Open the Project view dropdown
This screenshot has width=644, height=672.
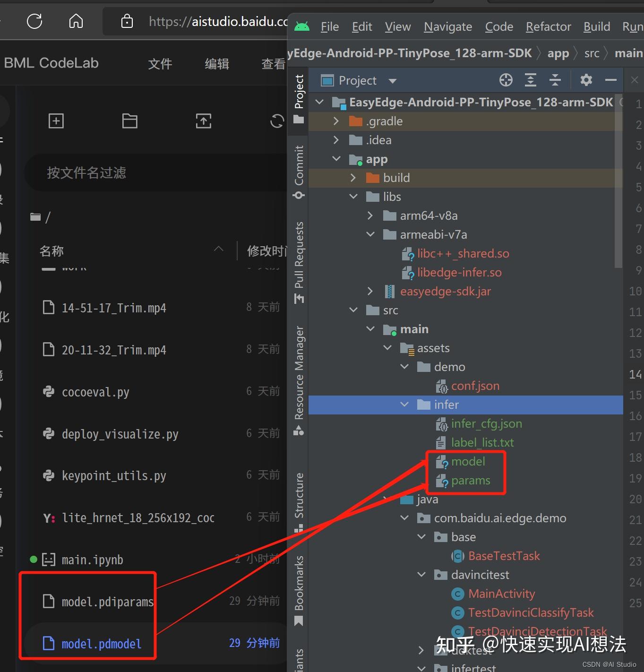pyautogui.click(x=393, y=80)
